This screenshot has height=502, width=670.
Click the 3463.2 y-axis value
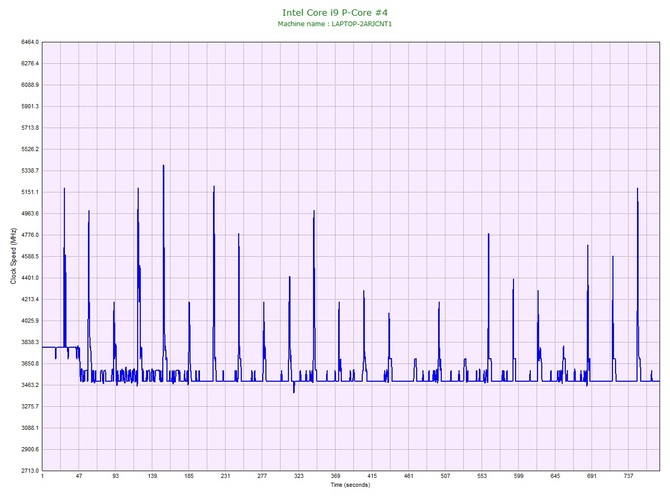[30, 385]
